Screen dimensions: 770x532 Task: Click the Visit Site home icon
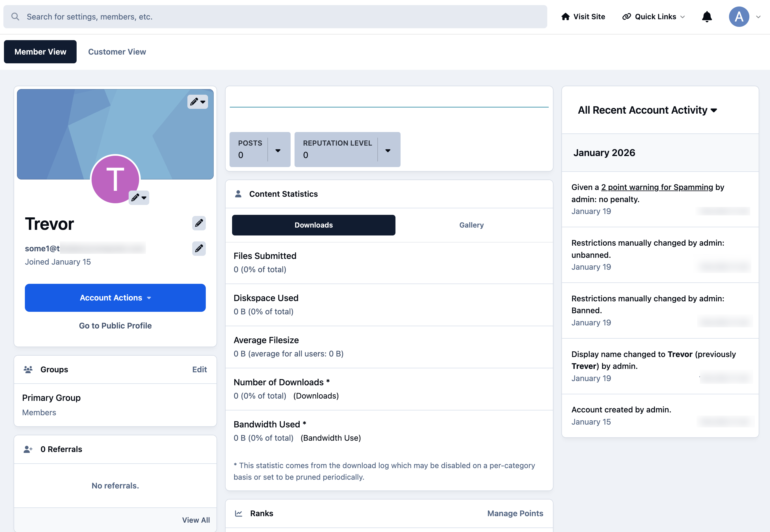[x=565, y=17]
